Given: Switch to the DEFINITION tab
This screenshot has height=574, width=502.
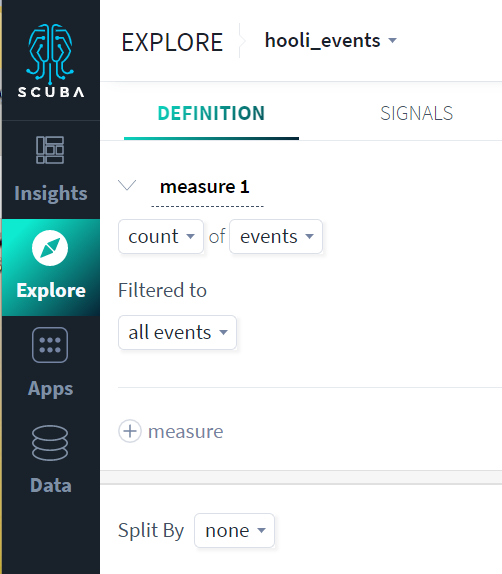Looking at the screenshot, I should tap(211, 113).
